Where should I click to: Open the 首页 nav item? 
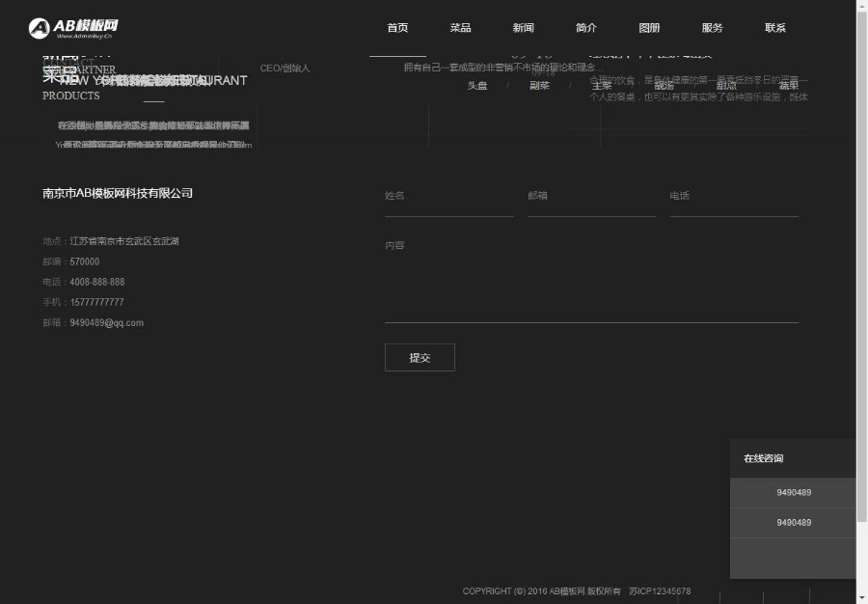pyautogui.click(x=397, y=28)
